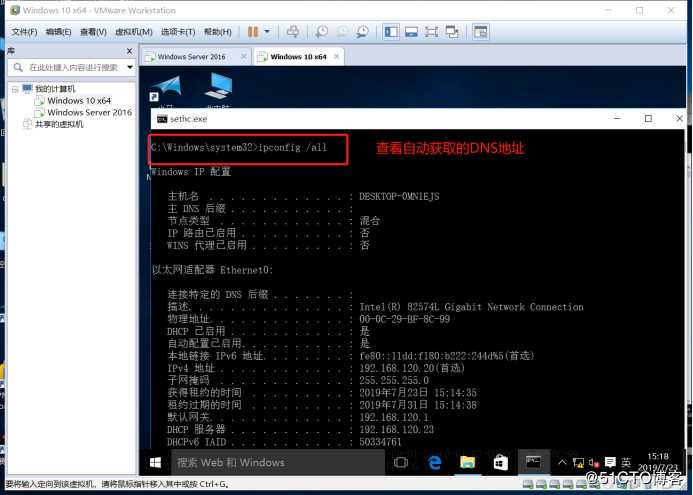Open the Action Center notification icon

point(610,463)
